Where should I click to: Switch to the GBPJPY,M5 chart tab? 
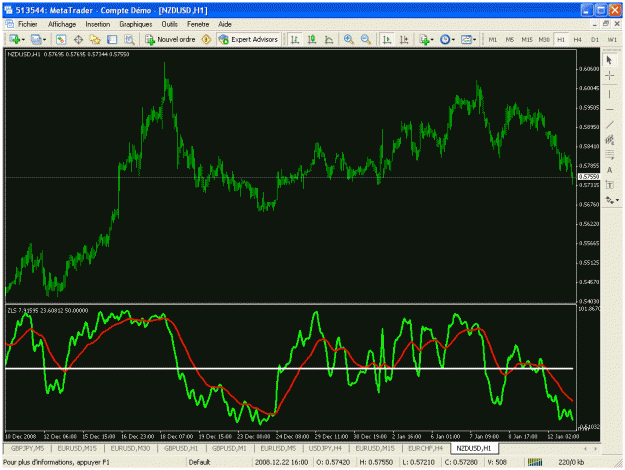click(28, 448)
